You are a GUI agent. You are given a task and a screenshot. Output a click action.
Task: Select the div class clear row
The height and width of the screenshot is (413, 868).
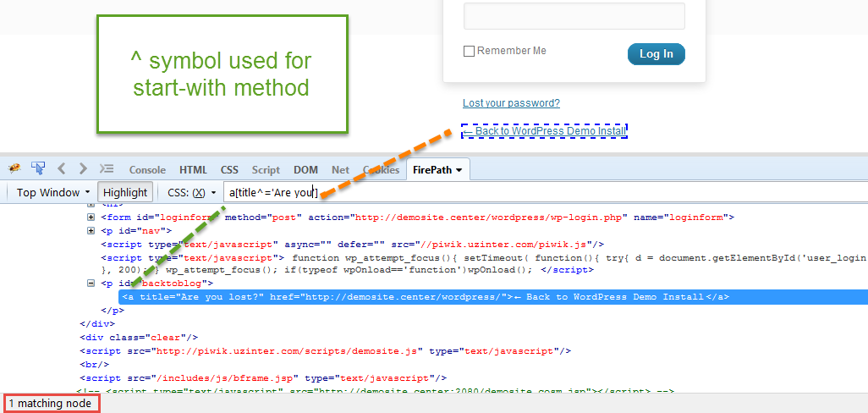coord(139,337)
